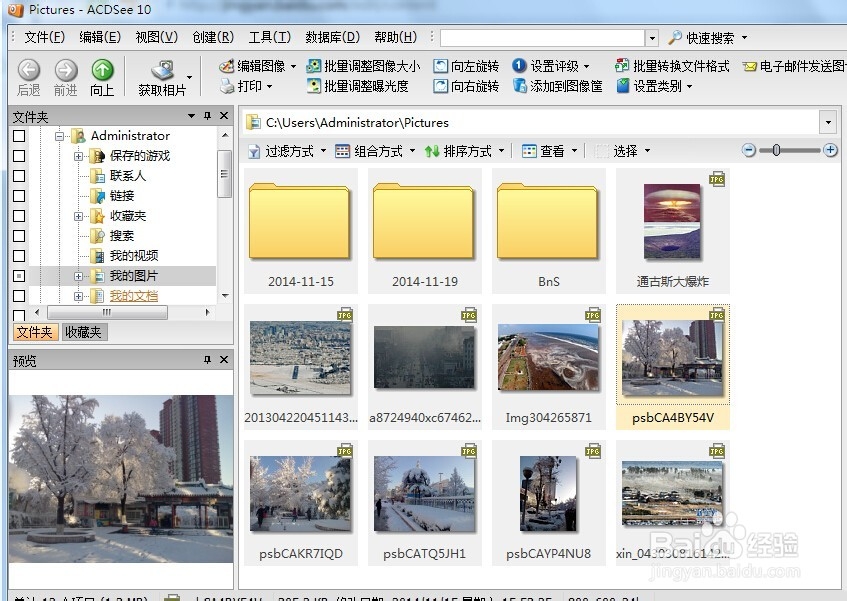Toggle the checkbox beside 我的图片

click(x=19, y=275)
